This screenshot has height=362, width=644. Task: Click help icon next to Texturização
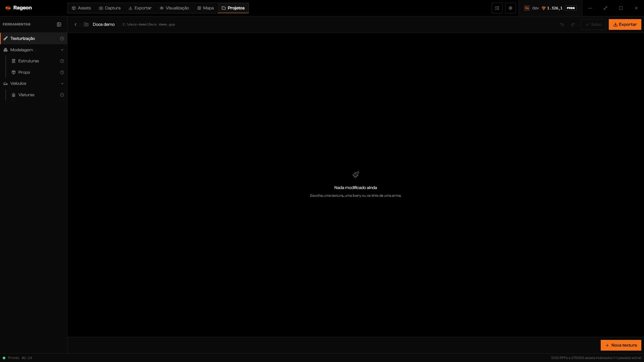click(62, 39)
